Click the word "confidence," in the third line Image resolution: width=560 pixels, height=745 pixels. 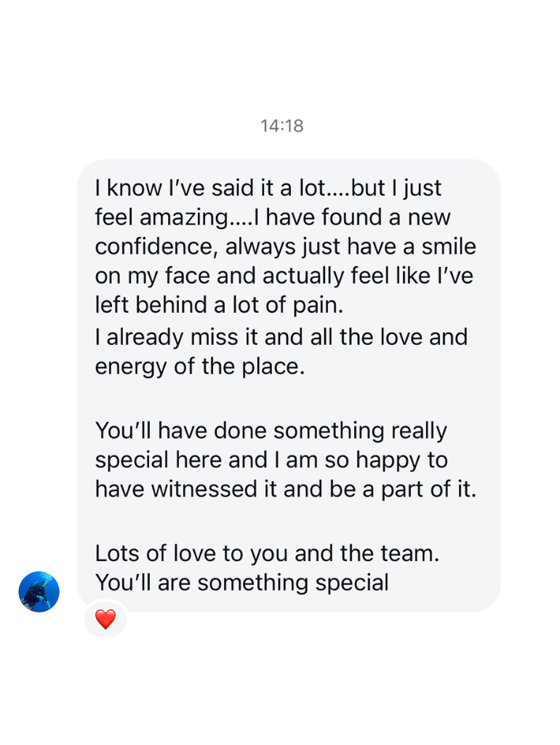[156, 247]
